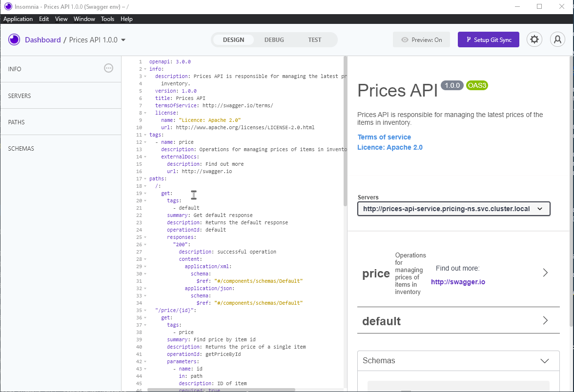Open the http://swagger.io link in preview
574x392 pixels.
click(458, 282)
